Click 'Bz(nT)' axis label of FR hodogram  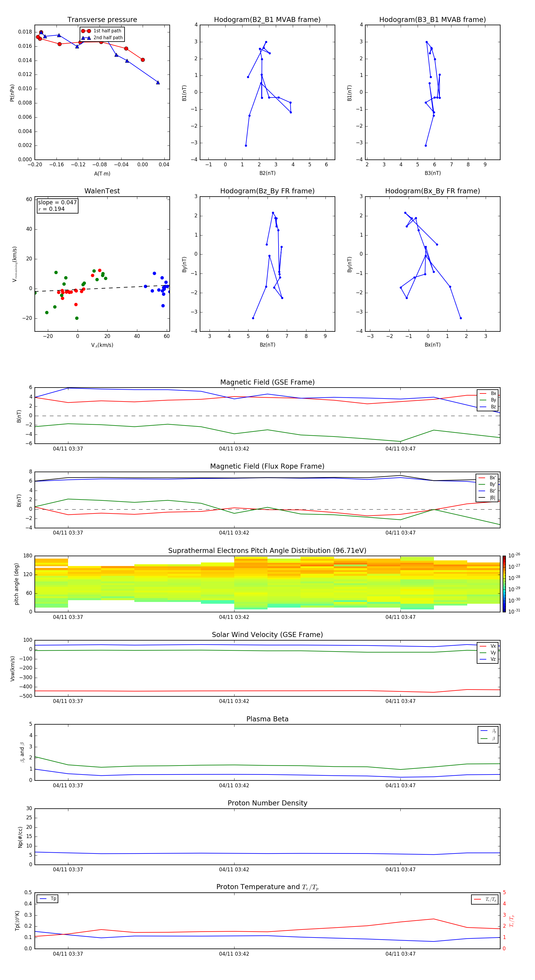[267, 345]
